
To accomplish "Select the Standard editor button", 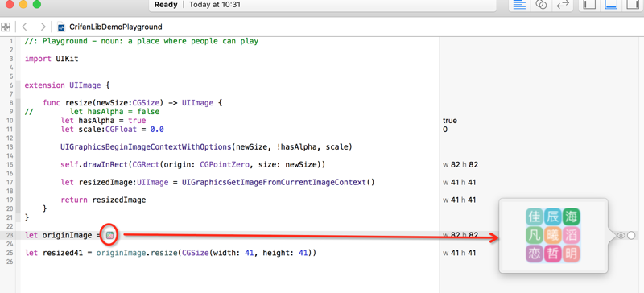I will (519, 5).
